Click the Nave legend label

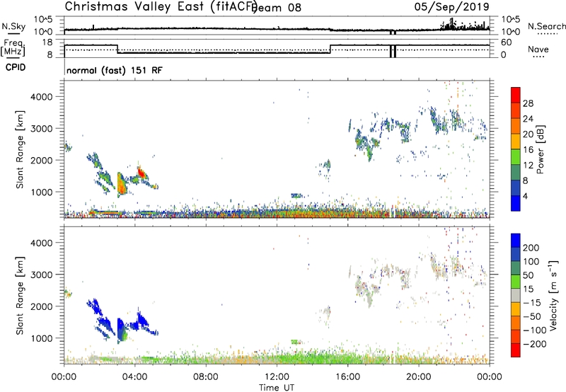(538, 49)
